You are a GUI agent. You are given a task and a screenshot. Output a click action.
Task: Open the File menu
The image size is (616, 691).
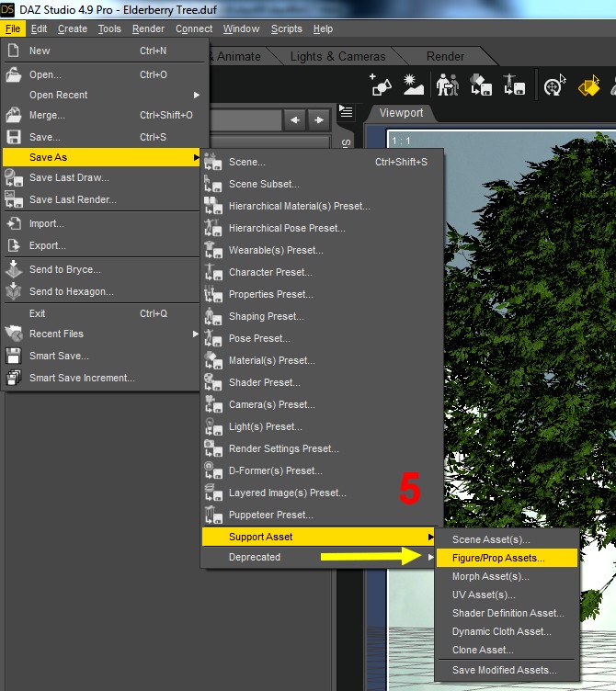13,28
